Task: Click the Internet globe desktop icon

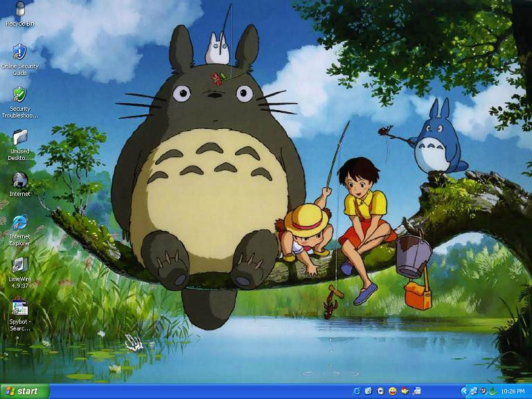Action: [20, 180]
